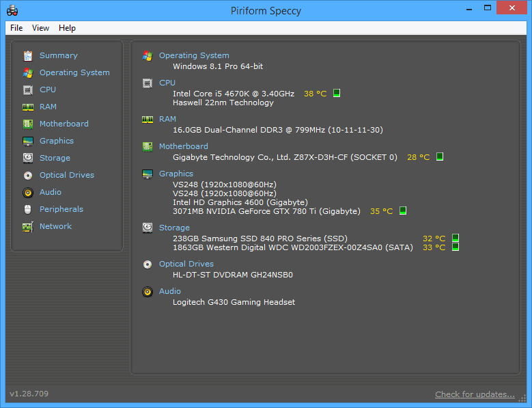Select the Network icon in sidebar

point(27,226)
